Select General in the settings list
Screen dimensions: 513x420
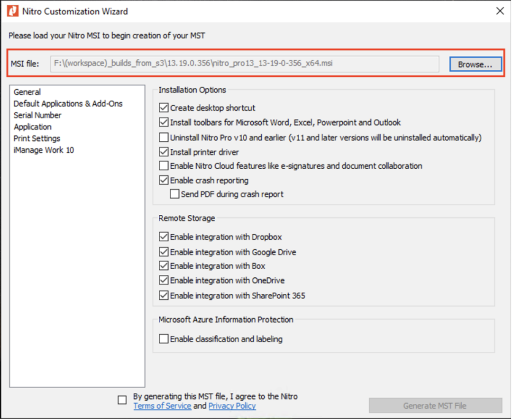tap(27, 92)
